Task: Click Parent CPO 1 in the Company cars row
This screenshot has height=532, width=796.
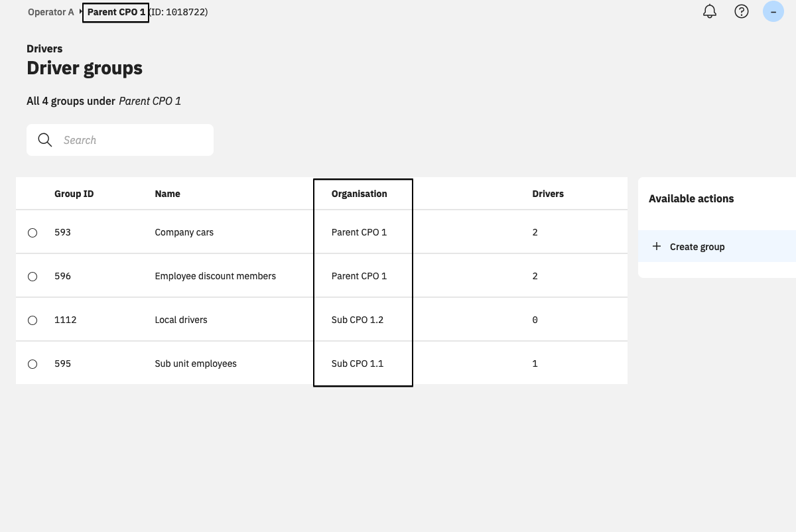Action: click(x=359, y=232)
